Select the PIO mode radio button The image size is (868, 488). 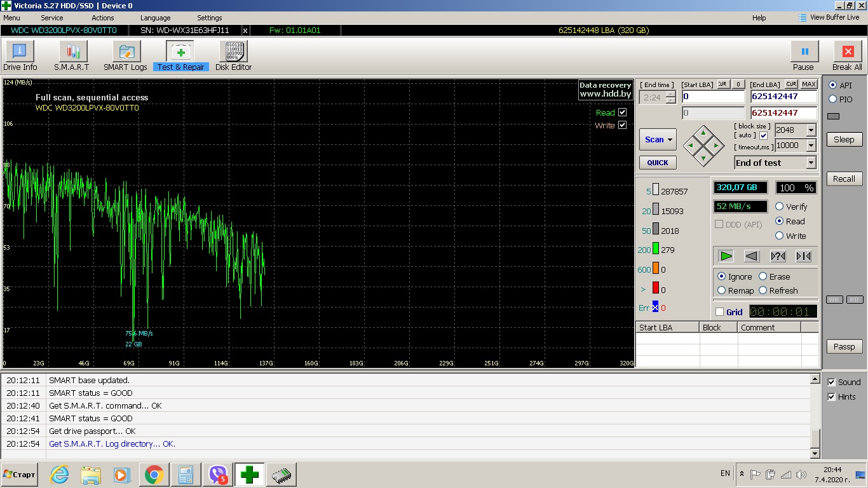832,99
